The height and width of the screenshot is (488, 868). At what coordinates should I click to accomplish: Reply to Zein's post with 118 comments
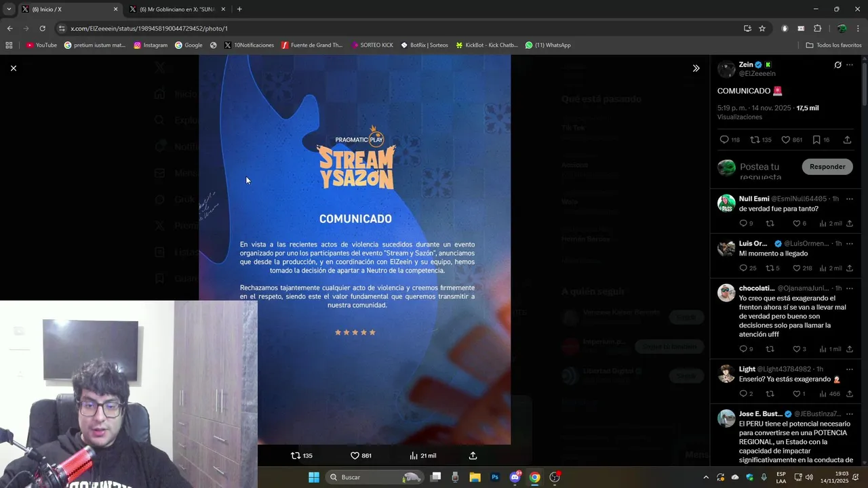click(x=730, y=140)
